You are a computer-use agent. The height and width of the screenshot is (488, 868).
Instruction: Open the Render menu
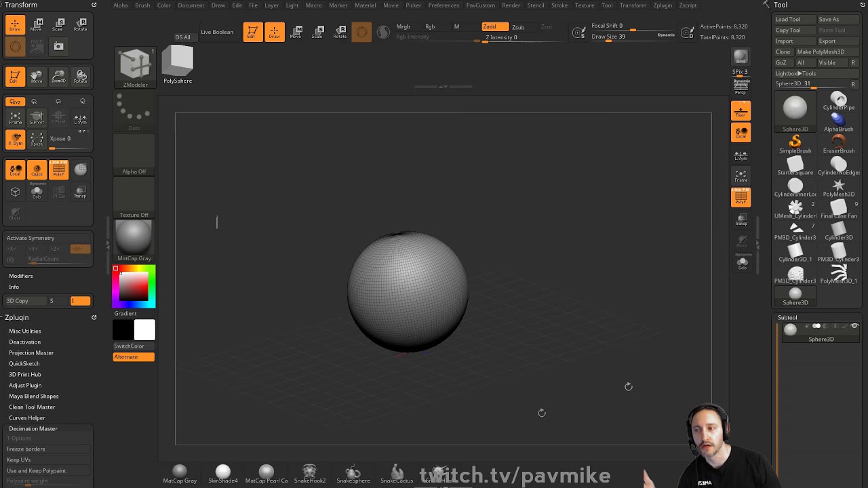511,5
